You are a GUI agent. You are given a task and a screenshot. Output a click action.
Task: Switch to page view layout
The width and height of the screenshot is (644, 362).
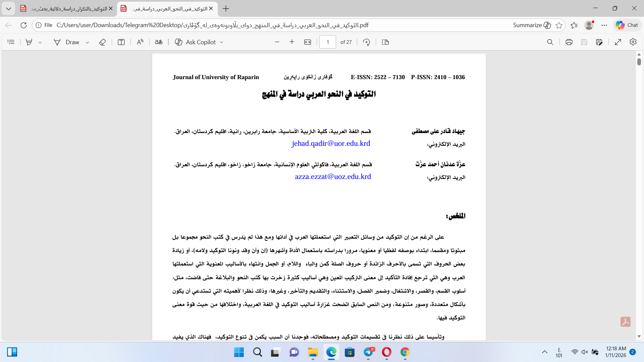[x=385, y=42]
